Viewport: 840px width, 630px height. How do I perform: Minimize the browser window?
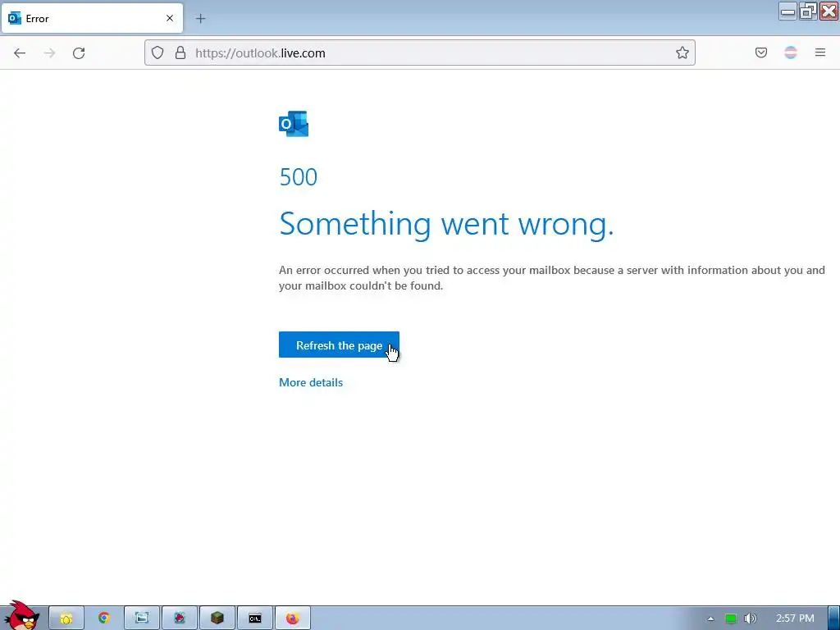coord(788,11)
